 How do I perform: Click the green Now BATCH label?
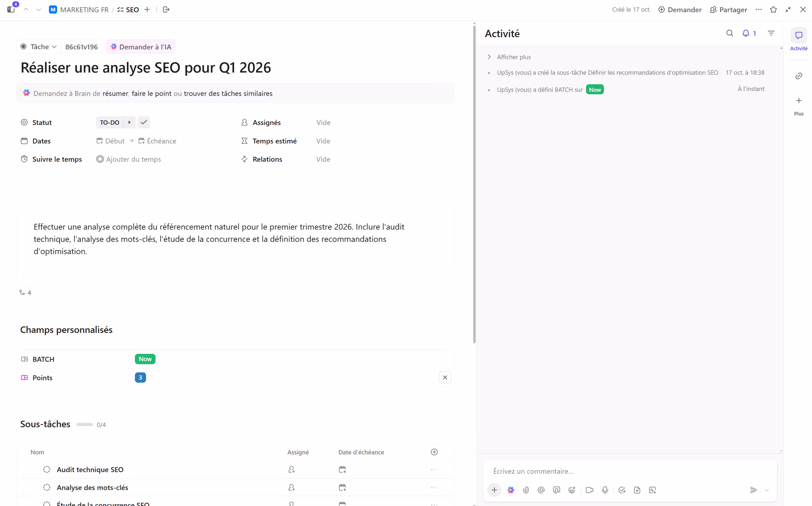click(145, 359)
